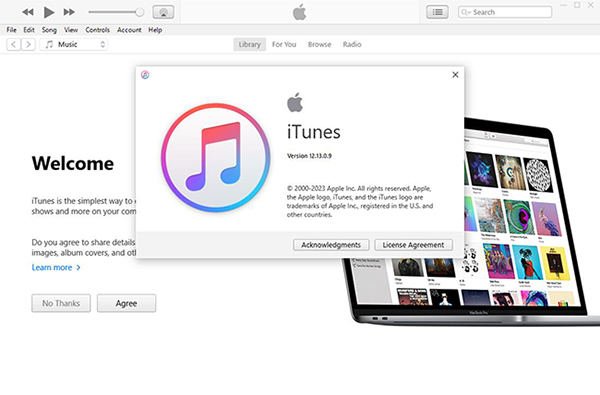Click the small iTunes icon in dialog title bar
The width and height of the screenshot is (600, 395).
[145, 75]
